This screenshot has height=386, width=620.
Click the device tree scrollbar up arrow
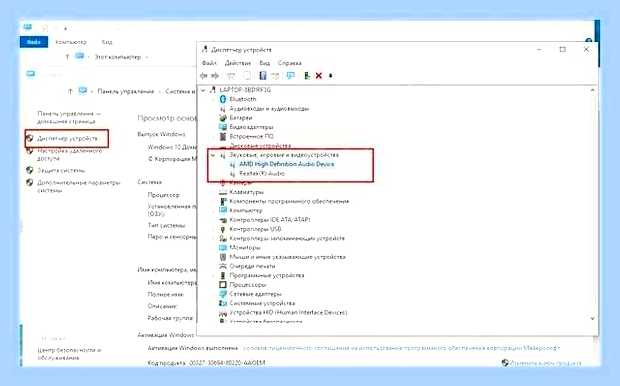point(592,90)
